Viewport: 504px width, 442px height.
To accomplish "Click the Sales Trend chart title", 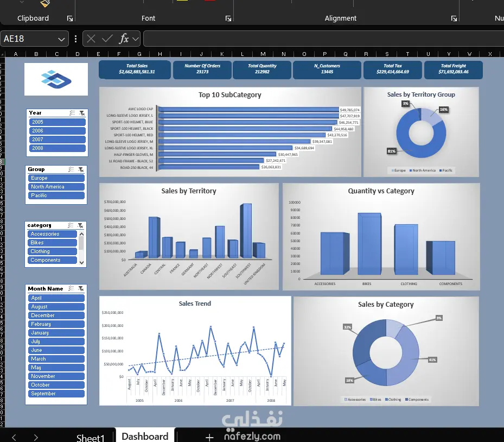I will [195, 304].
